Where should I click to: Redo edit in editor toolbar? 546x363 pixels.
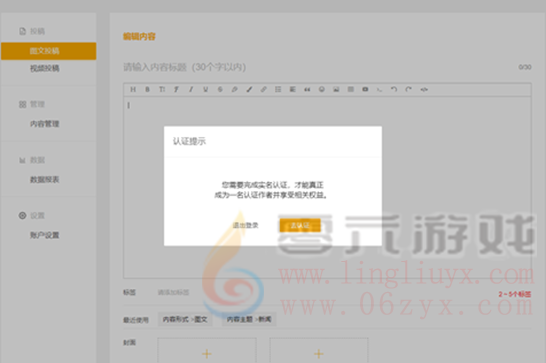pyautogui.click(x=408, y=90)
